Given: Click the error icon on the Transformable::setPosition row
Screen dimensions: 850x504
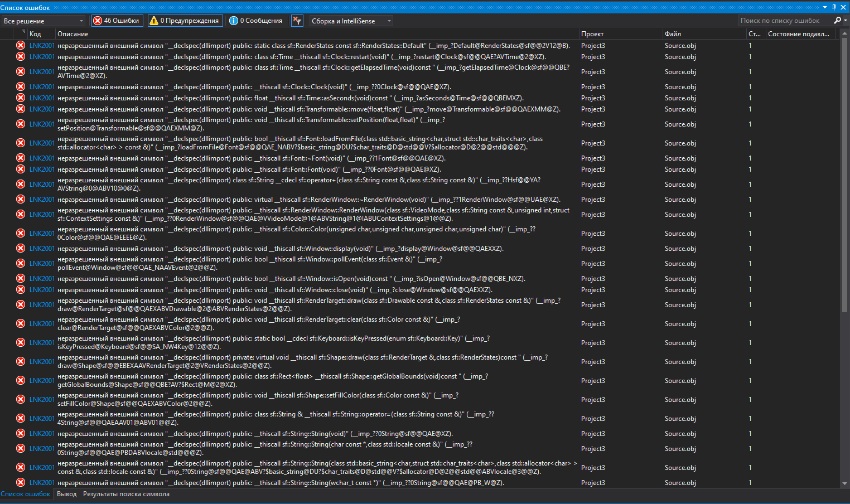Looking at the screenshot, I should [x=21, y=124].
